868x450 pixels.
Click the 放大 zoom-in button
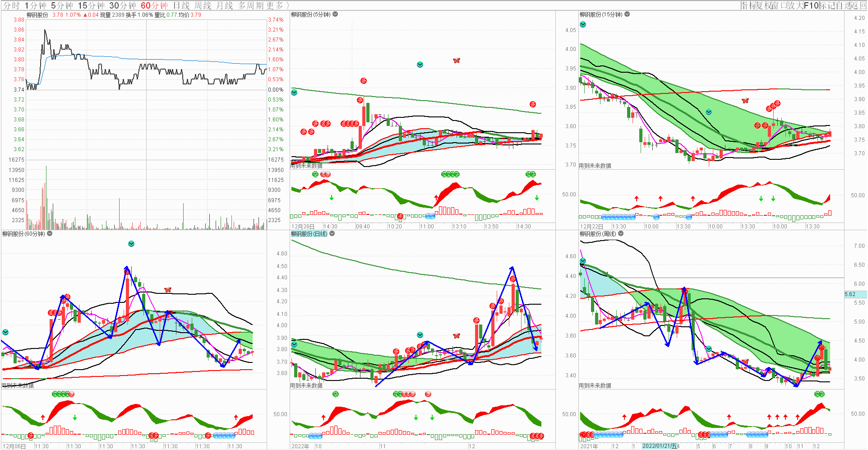(x=796, y=5)
